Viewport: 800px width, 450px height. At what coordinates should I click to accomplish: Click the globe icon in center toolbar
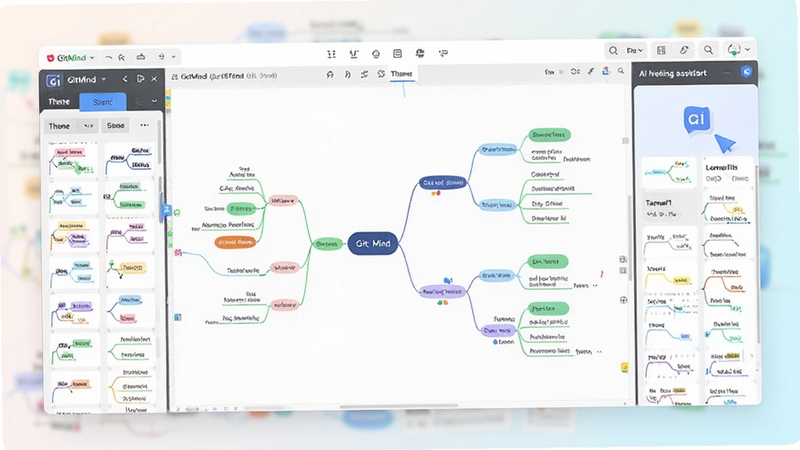click(420, 53)
